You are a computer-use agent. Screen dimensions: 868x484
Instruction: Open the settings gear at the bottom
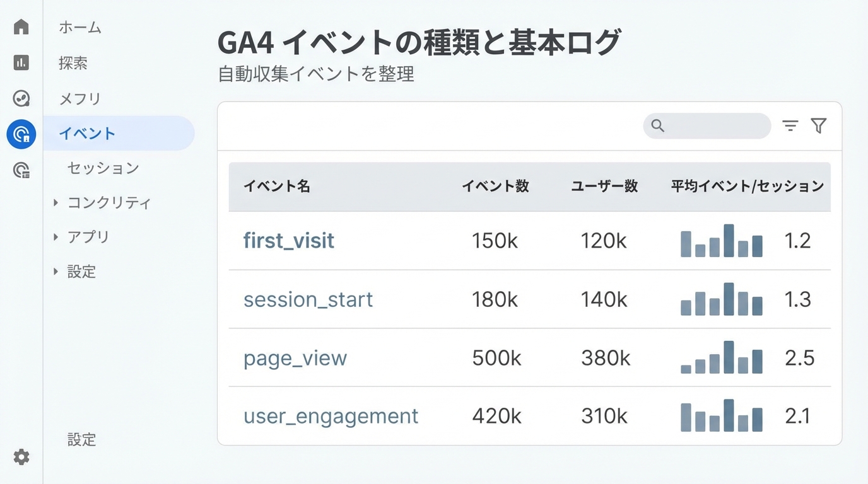pyautogui.click(x=21, y=457)
